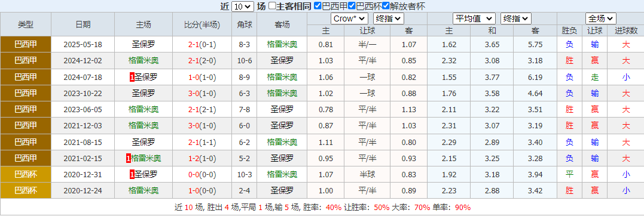The width and height of the screenshot is (644, 216).
Task: Click draw odds 3.77
Action: click(492, 77)
